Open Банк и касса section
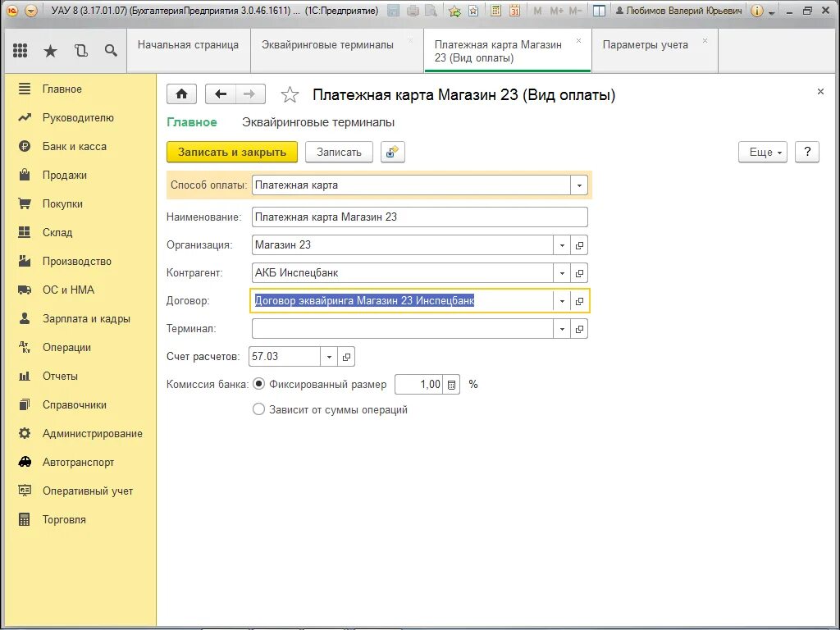Viewport: 840px width, 630px height. coord(75,146)
